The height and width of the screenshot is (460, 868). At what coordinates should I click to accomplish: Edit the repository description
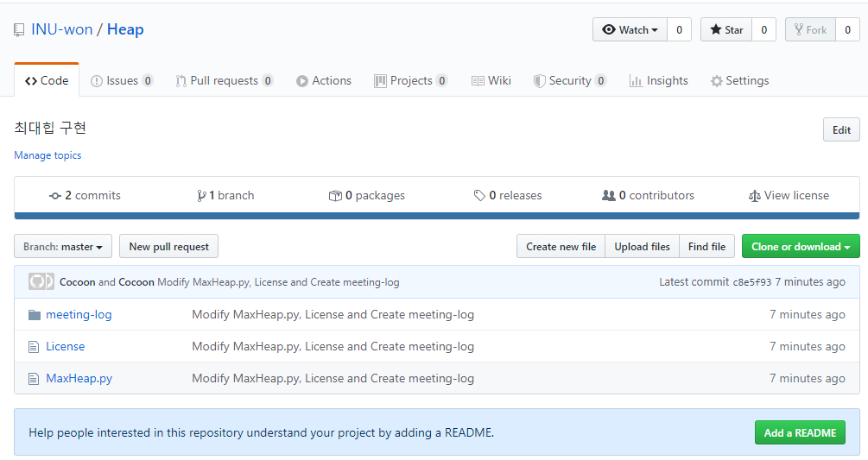coord(841,130)
